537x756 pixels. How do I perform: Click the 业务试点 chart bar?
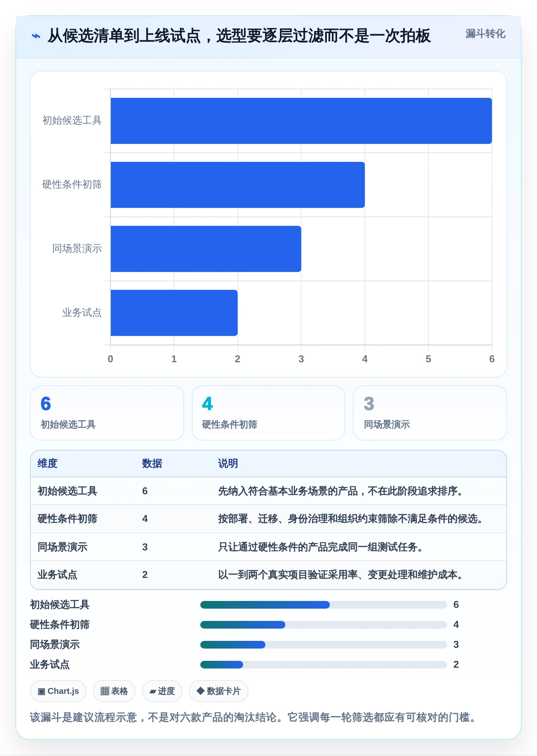tap(174, 313)
